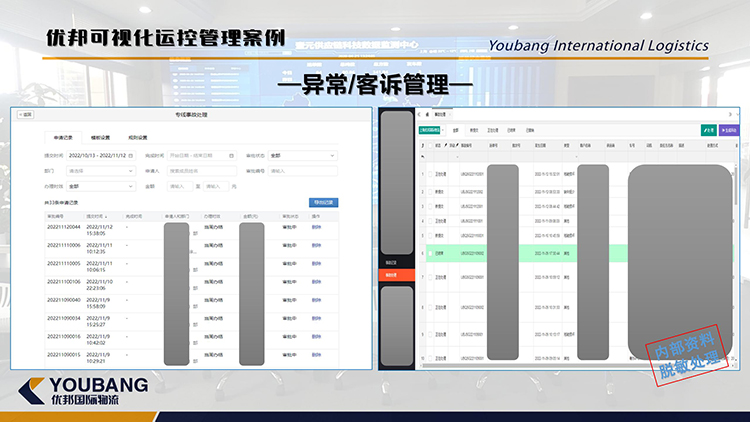Check the checkbox of row 4 in right table
This screenshot has width=750, height=422.
[x=430, y=221]
